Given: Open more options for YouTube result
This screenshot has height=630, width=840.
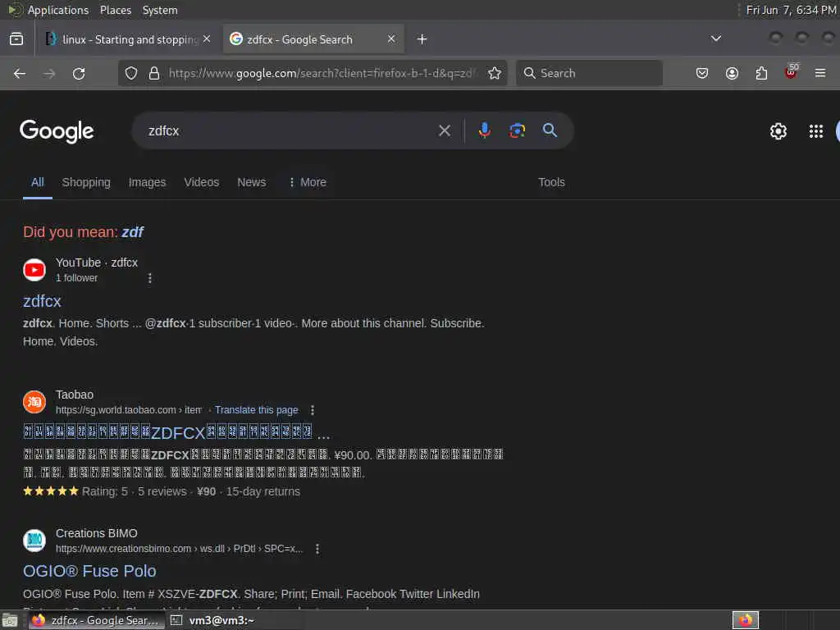Looking at the screenshot, I should [x=150, y=278].
